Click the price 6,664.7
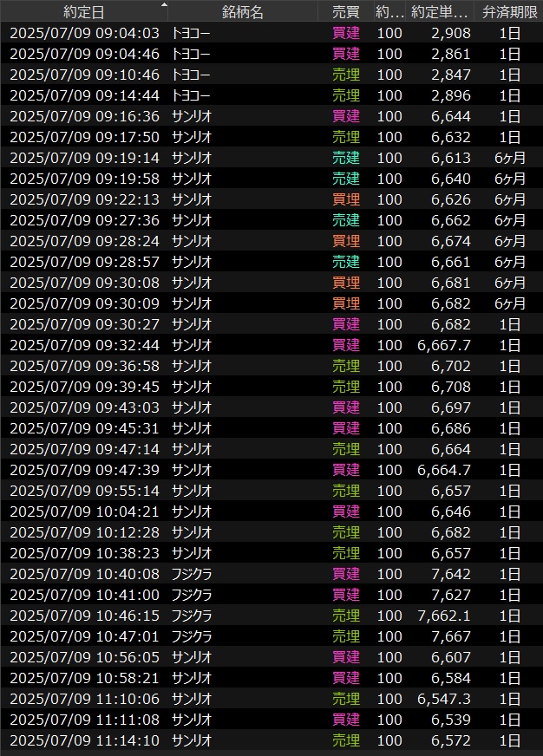This screenshot has height=756, width=543. coord(444,470)
